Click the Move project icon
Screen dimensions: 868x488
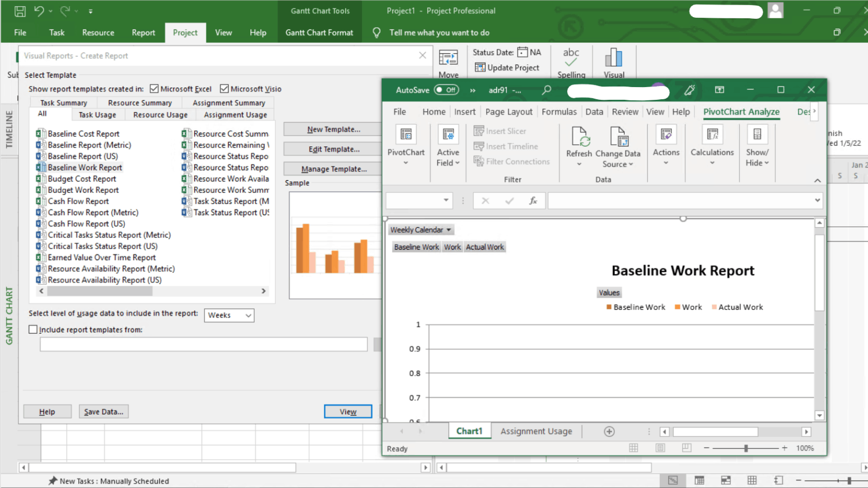[448, 58]
